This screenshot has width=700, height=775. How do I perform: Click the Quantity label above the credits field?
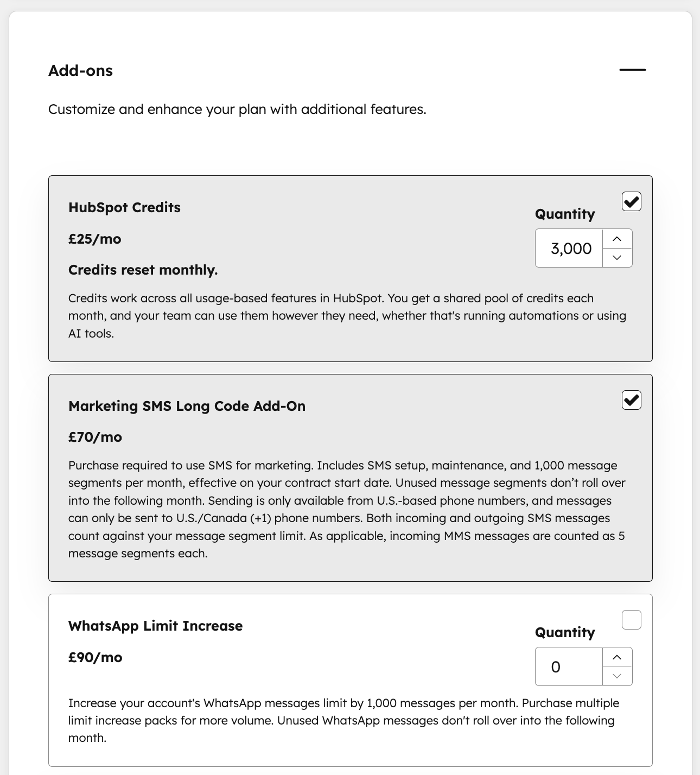[565, 214]
